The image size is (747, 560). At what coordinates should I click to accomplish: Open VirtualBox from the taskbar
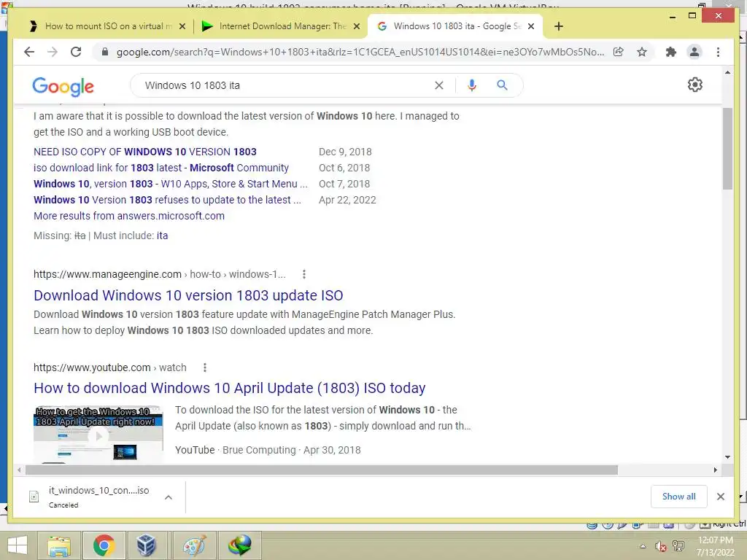point(147,545)
